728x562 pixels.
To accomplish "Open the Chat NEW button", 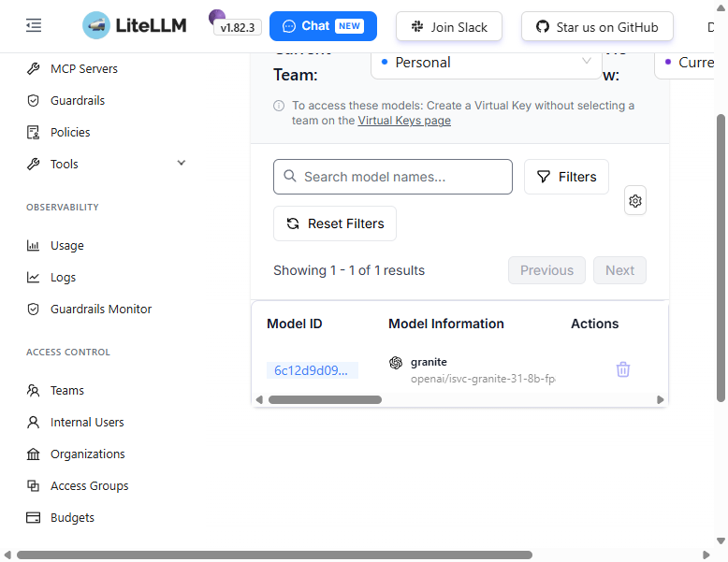I will (x=323, y=26).
